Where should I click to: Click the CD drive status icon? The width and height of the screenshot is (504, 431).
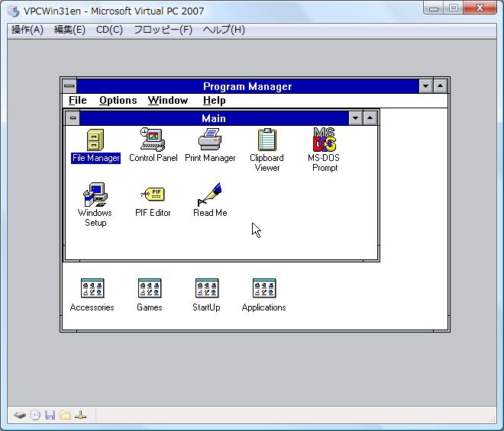tap(35, 415)
